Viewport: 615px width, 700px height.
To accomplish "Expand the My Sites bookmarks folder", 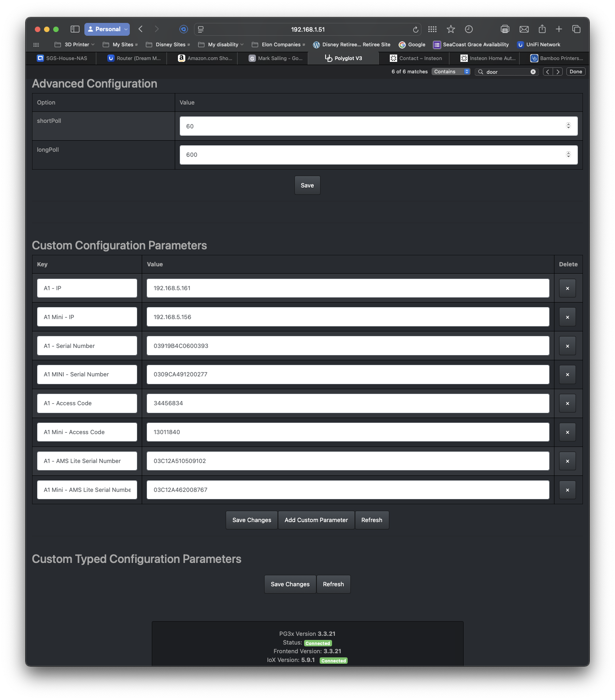I will (x=120, y=44).
